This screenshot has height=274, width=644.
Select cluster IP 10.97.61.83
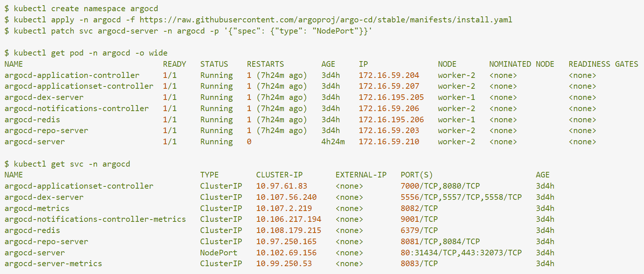[281, 186]
